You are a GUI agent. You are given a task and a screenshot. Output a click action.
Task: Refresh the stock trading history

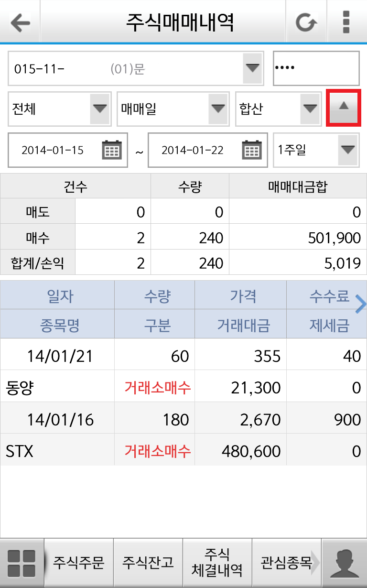(306, 22)
